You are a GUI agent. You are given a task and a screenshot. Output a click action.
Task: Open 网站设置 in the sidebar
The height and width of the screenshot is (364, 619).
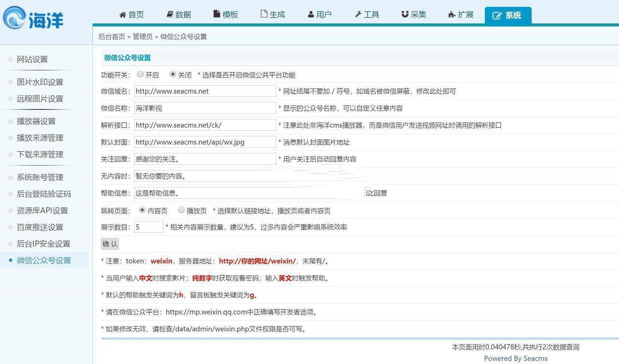pyautogui.click(x=32, y=59)
